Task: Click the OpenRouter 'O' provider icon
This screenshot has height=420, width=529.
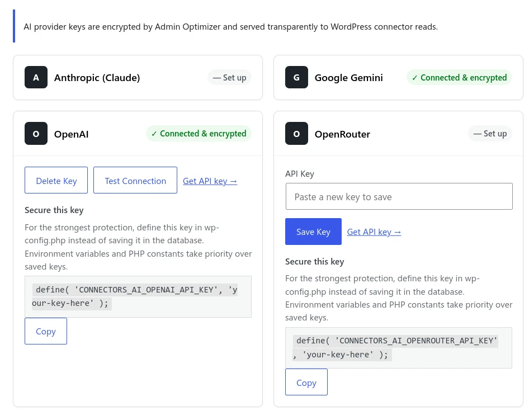Action: [x=296, y=133]
